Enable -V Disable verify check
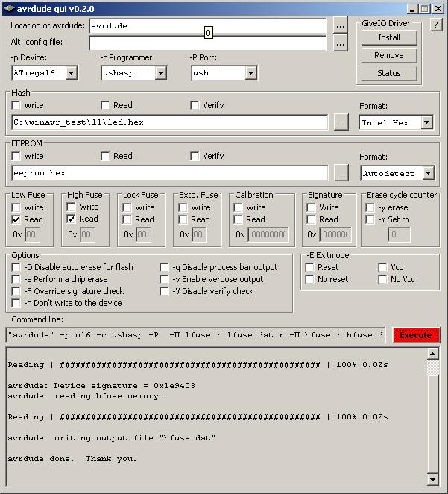Screen dimensions: 448x494 [164, 291]
